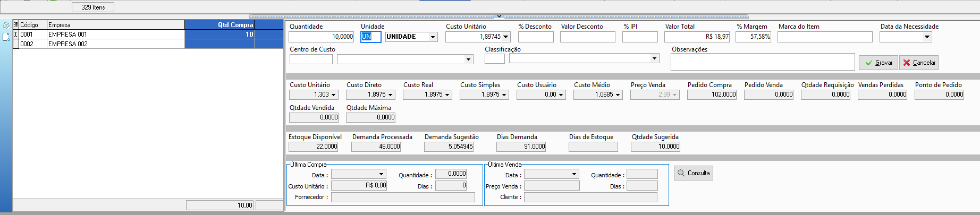Screen dimensions: 980x215
Task: Click the Última Venda Cliente field
Action: click(590, 197)
